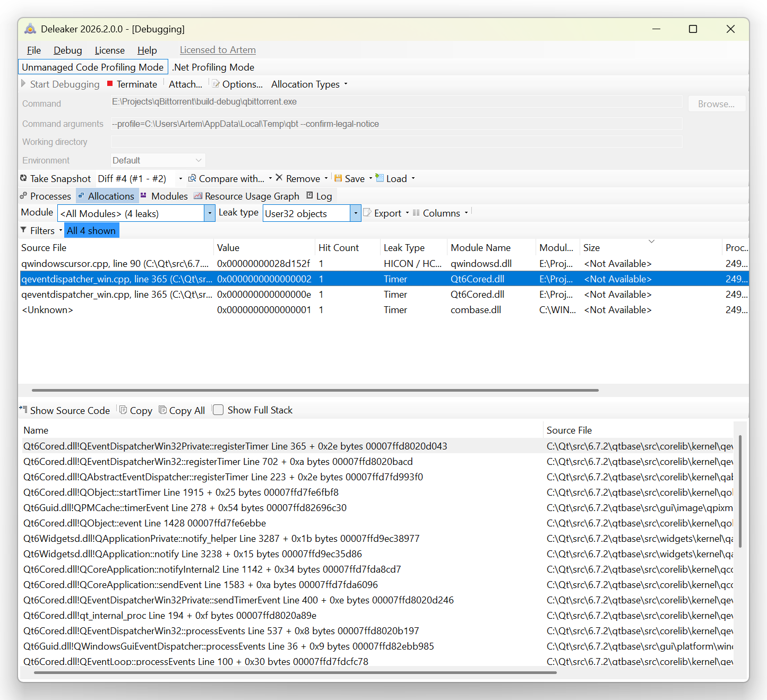Open the Environment Default combo box
Image resolution: width=767 pixels, height=700 pixels.
158,160
